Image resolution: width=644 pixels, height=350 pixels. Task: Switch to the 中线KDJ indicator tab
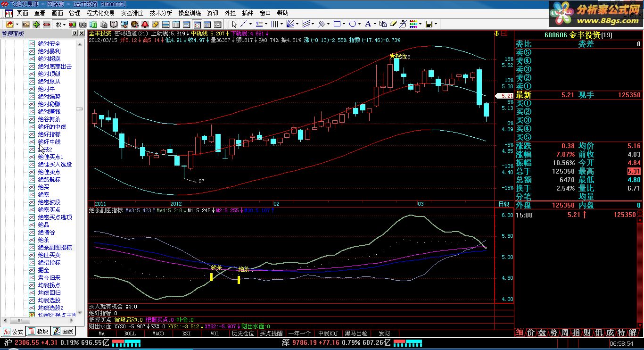point(328,333)
